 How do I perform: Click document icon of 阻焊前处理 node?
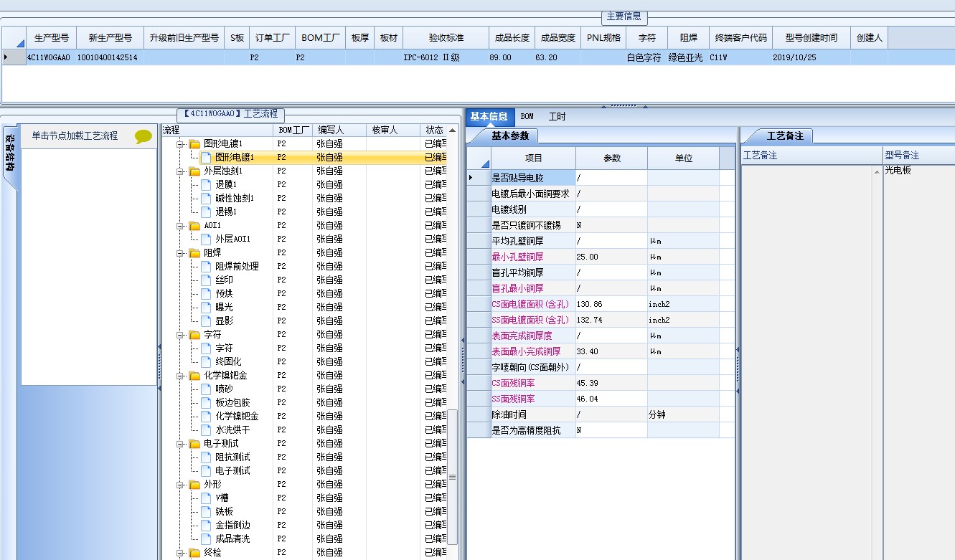tap(206, 267)
